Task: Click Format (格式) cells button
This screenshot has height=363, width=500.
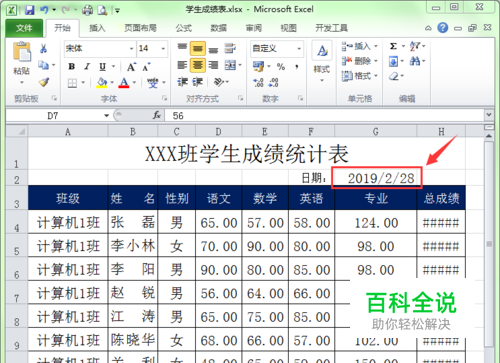Action: point(360,76)
